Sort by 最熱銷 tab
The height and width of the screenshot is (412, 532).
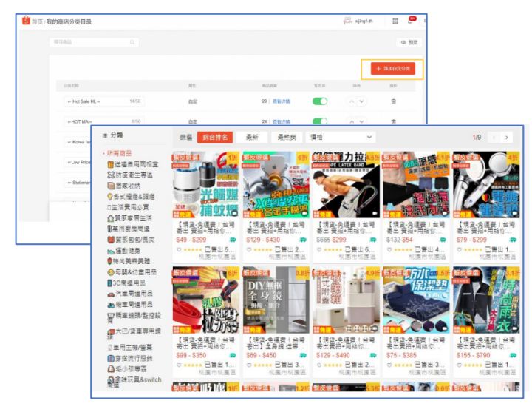287,138
